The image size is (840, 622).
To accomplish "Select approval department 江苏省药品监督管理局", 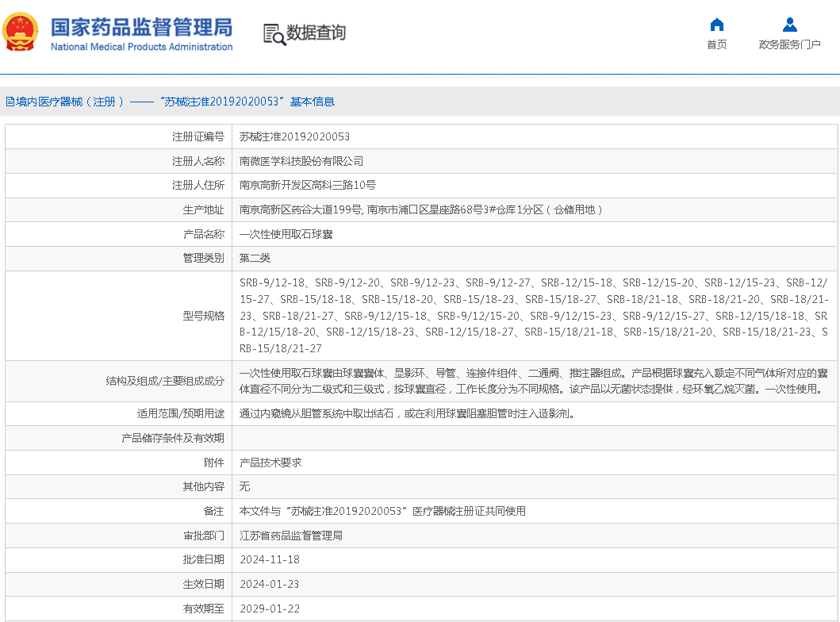I will tap(291, 536).
